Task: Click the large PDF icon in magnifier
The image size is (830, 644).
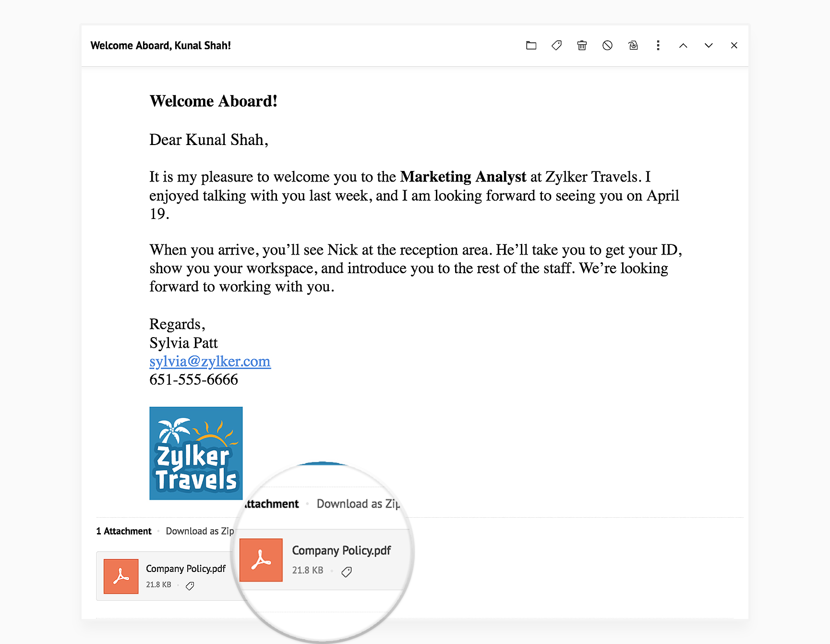Action: coord(261,560)
